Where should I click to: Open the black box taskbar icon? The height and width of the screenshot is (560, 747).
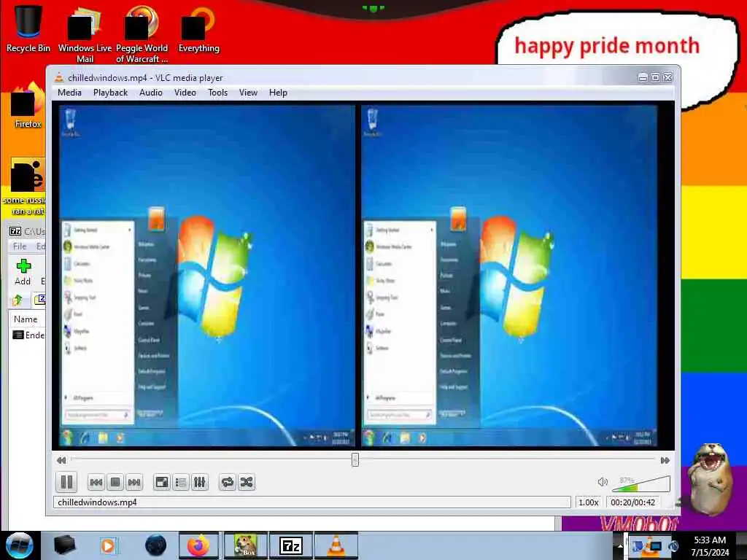pos(65,545)
